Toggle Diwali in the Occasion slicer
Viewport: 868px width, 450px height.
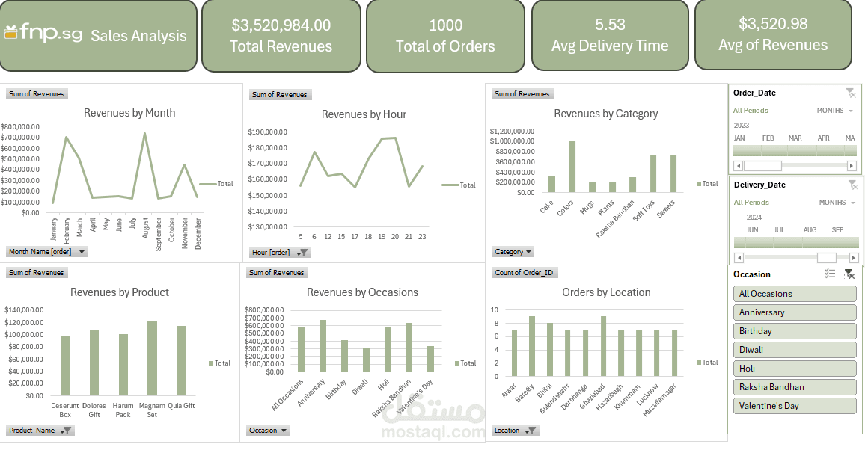coord(795,349)
